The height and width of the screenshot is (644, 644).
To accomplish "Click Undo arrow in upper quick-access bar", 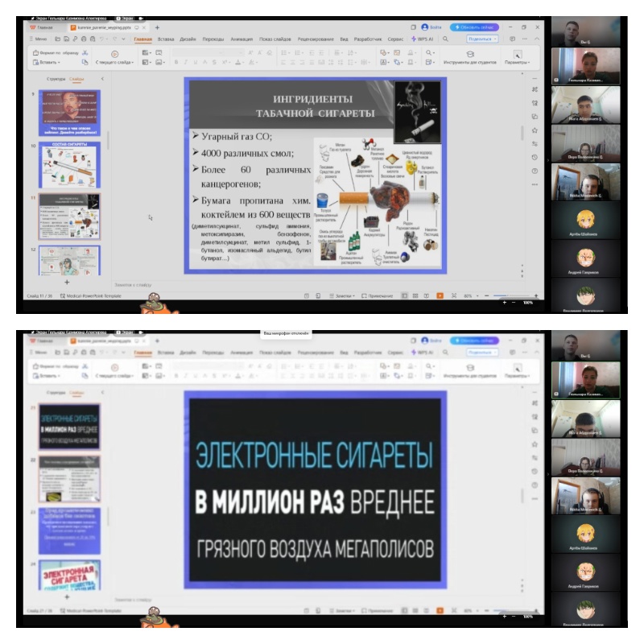I will click(102, 39).
